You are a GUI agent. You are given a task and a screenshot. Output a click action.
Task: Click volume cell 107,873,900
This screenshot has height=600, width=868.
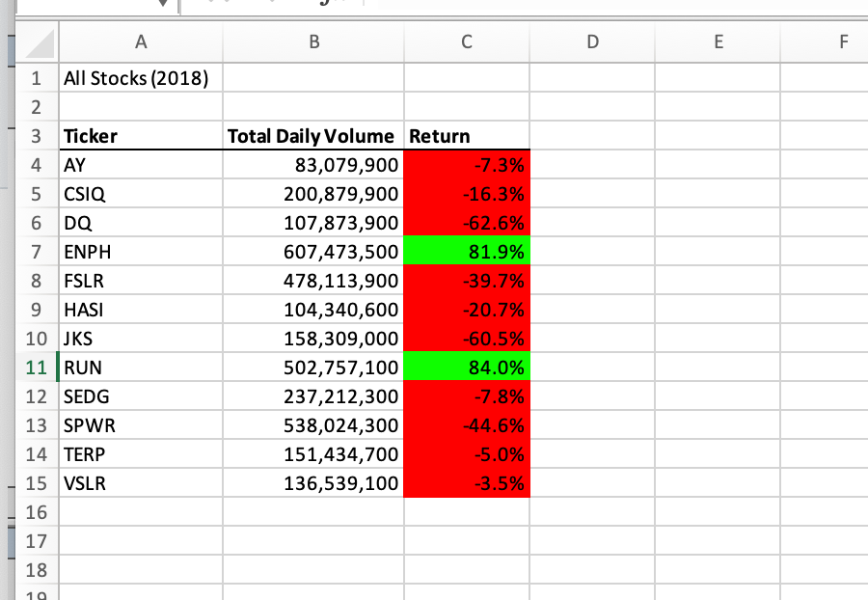click(313, 223)
